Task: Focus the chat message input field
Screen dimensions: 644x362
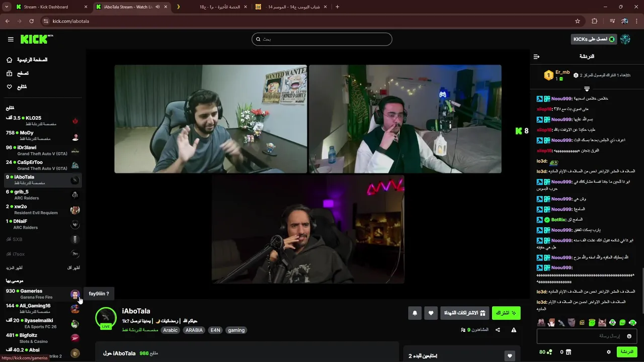Action: pyautogui.click(x=587, y=336)
